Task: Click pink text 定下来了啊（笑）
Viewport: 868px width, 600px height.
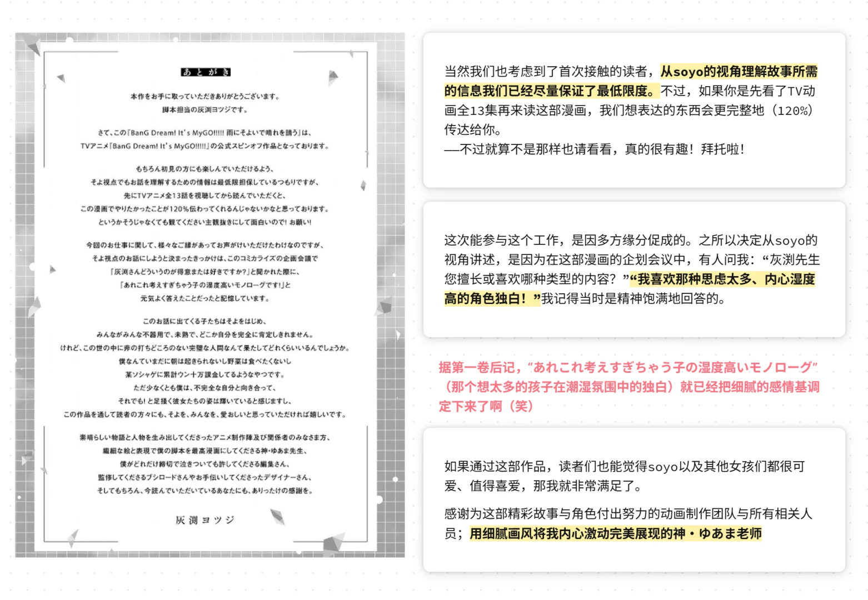Action: (486, 406)
